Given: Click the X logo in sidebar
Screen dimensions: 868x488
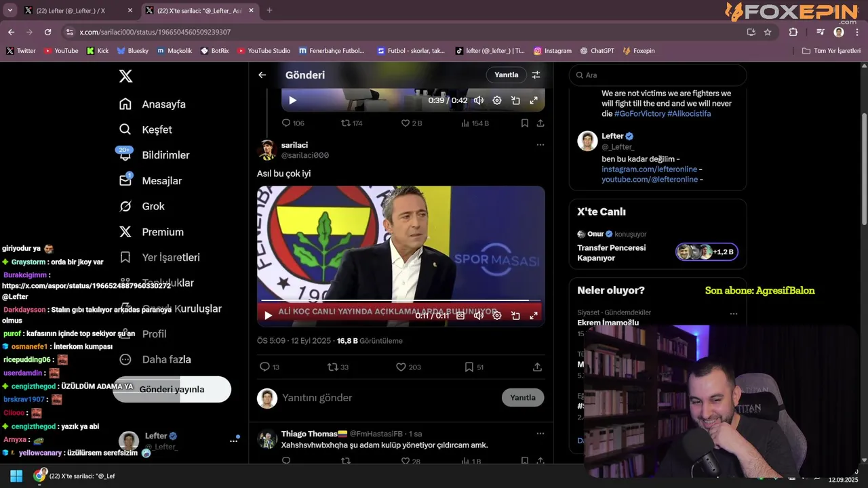Looking at the screenshot, I should point(125,76).
